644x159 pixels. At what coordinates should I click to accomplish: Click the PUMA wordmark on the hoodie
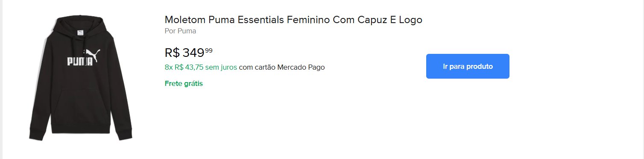coord(79,61)
